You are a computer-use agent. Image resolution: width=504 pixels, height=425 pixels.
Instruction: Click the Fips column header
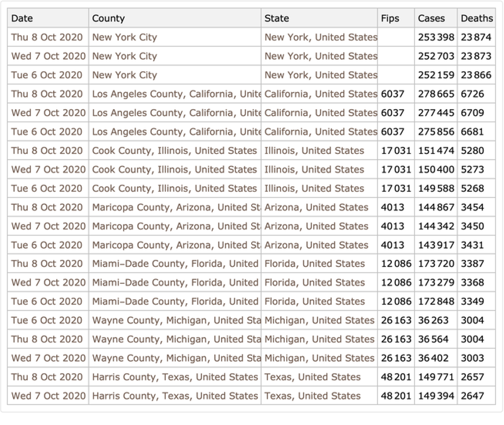[x=390, y=19]
